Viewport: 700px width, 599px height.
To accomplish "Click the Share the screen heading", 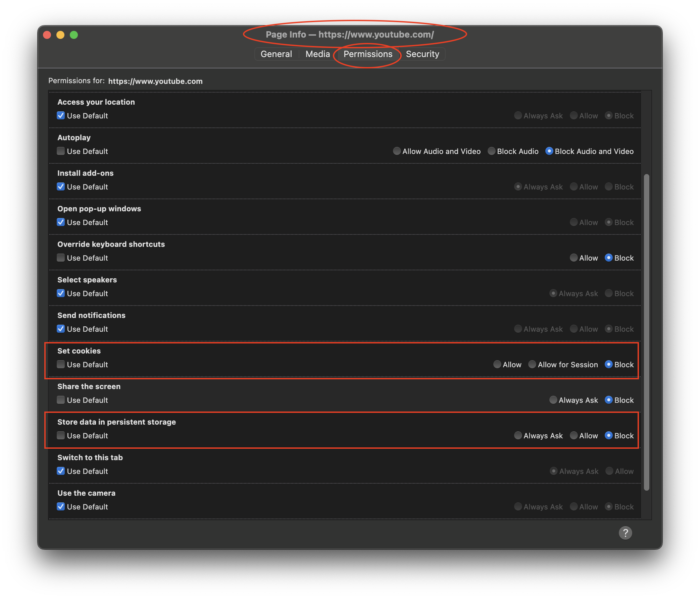I will coord(89,386).
